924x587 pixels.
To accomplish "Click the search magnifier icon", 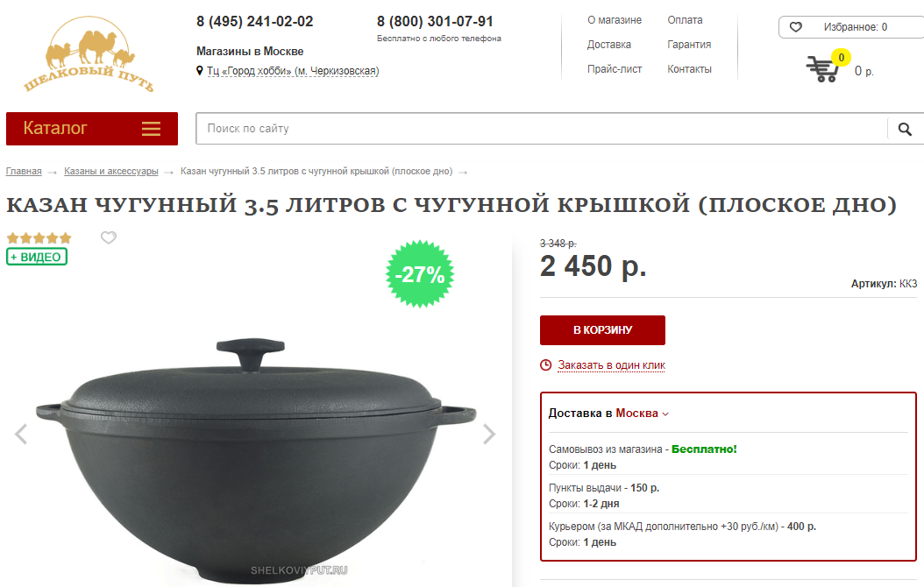I will point(905,129).
